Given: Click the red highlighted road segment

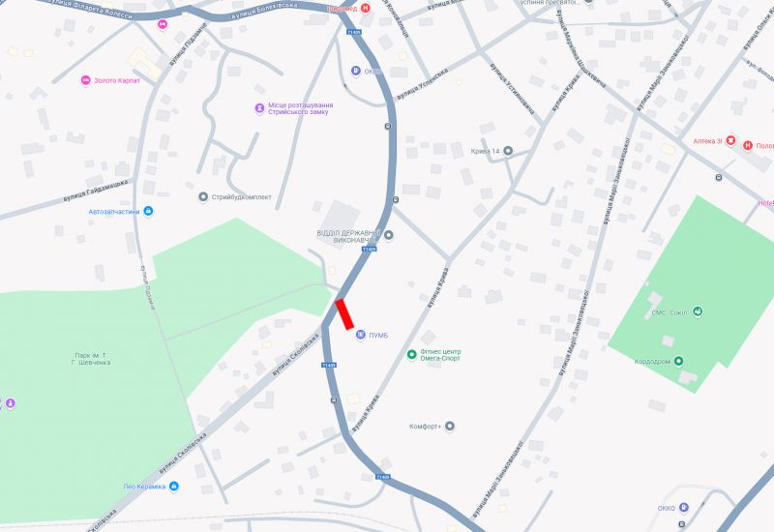Looking at the screenshot, I should [x=344, y=313].
